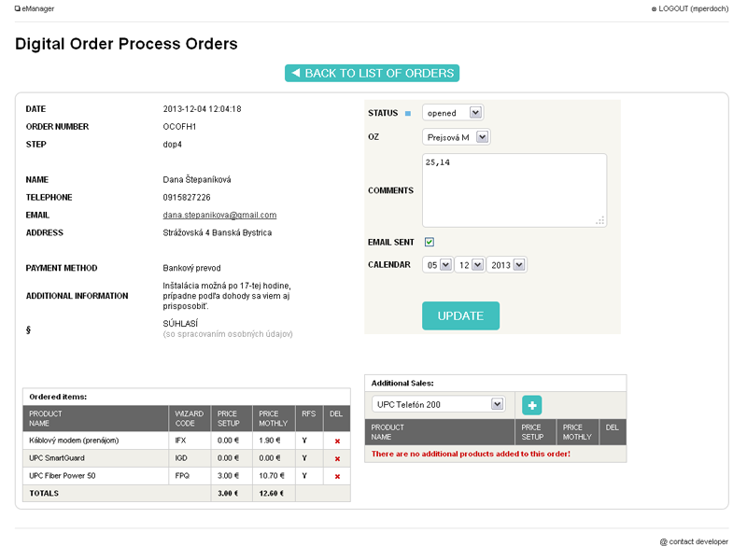Click the eManager logo icon

pos(18,8)
